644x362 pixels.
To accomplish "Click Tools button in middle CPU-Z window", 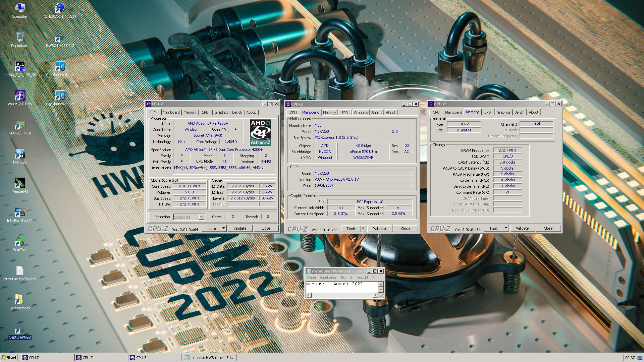I will click(351, 229).
